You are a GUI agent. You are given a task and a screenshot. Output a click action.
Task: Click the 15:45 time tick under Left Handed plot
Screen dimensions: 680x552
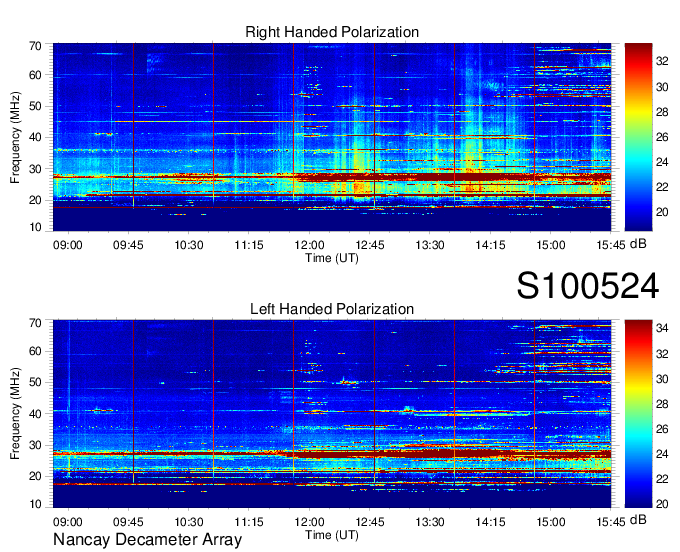coord(611,522)
